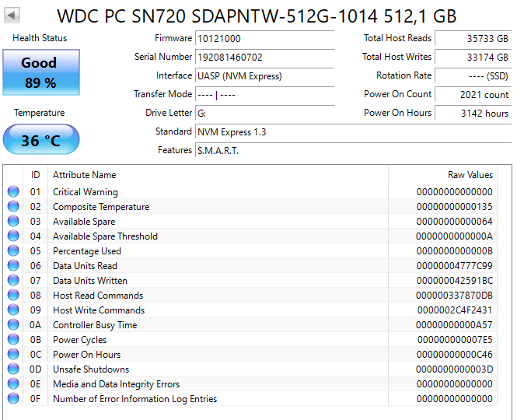517x420 pixels.
Task: Select the Serial Number field
Action: [x=264, y=57]
